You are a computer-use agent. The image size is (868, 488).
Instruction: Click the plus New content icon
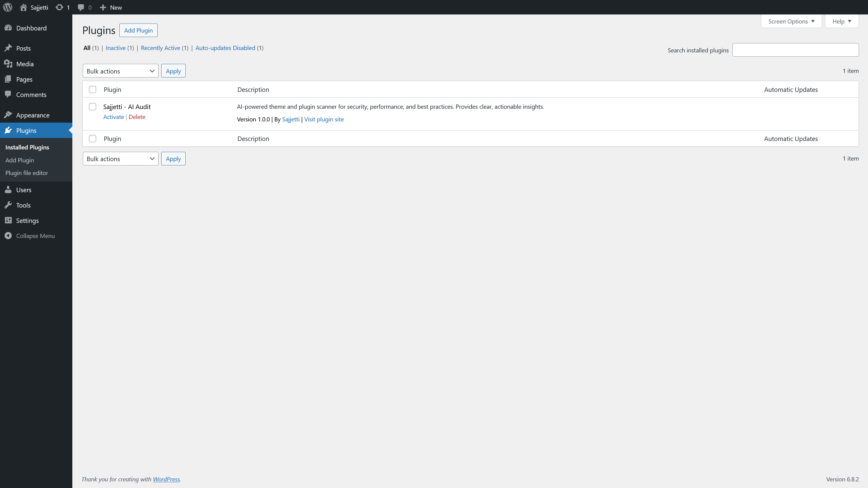(x=103, y=8)
